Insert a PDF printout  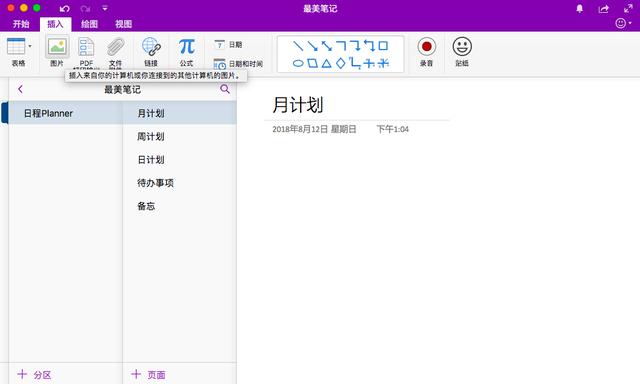[x=86, y=47]
